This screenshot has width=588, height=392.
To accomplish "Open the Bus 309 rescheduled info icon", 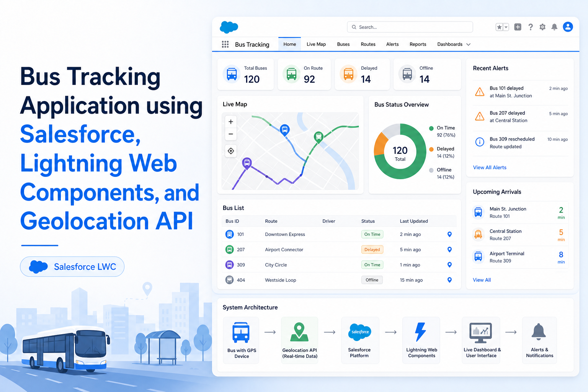I will (x=480, y=142).
